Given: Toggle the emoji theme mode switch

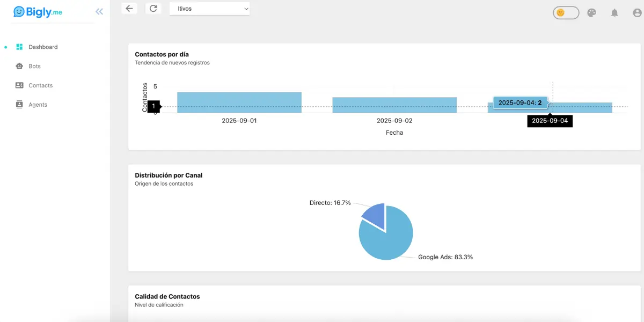Looking at the screenshot, I should 566,13.
